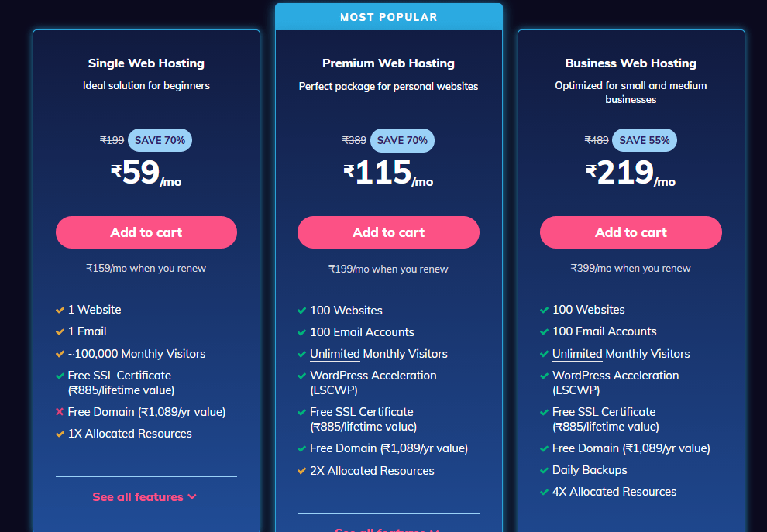This screenshot has height=532, width=767.
Task: Add the Business Web Hosting plan to cart
Action: (x=631, y=232)
